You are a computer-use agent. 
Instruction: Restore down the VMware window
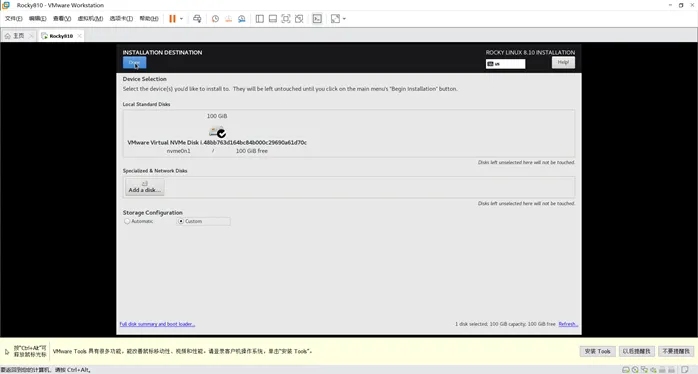pos(681,5)
